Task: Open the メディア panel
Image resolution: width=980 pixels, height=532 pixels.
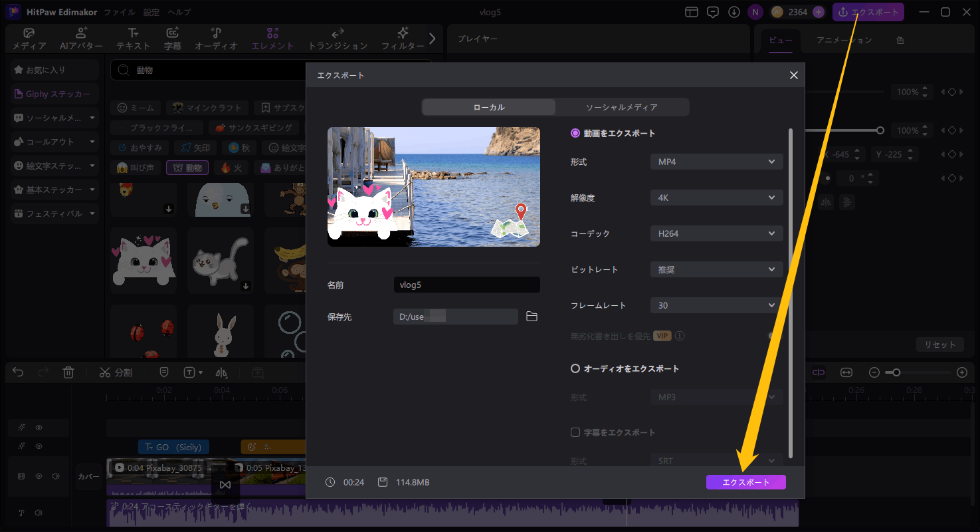Action: coord(27,38)
